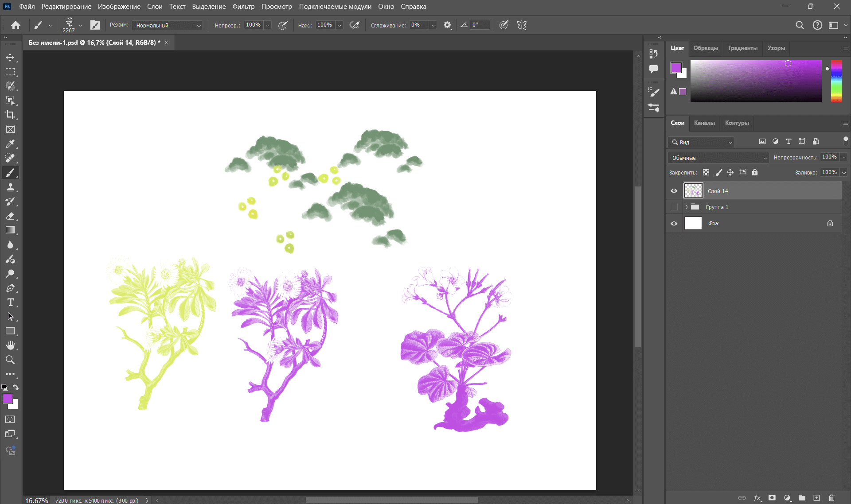851x504 pixels.
Task: Switch to the Градиенты tab
Action: point(742,48)
